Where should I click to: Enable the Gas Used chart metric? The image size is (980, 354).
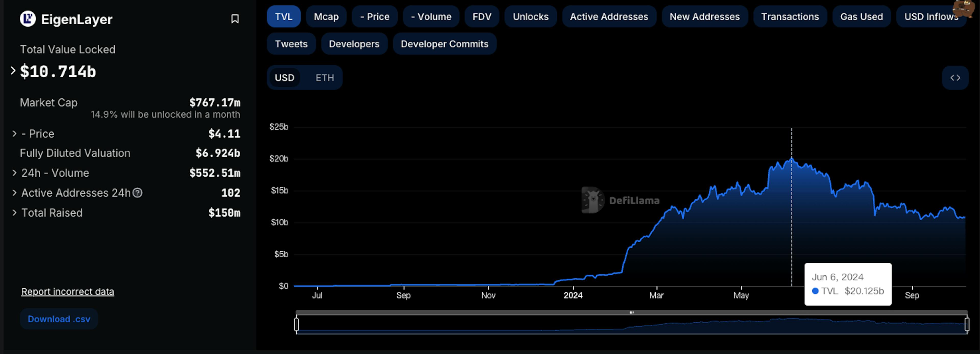[861, 17]
